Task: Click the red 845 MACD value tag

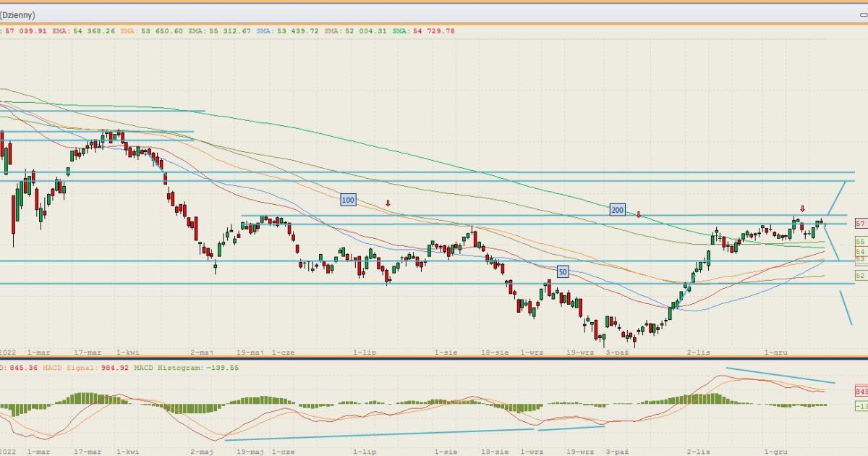Action: point(861,391)
